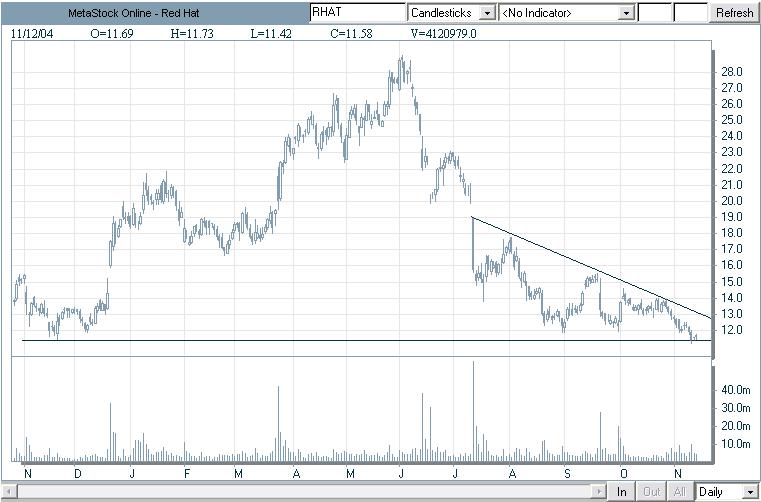The width and height of the screenshot is (761, 502).
Task: Click the 40.0m volume axis label
Action: [x=736, y=389]
